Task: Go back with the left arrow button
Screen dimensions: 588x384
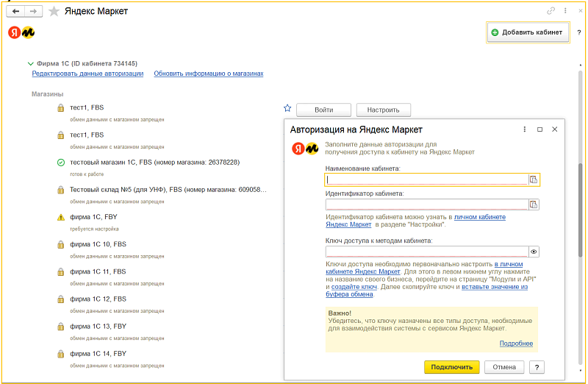Action: pyautogui.click(x=15, y=11)
